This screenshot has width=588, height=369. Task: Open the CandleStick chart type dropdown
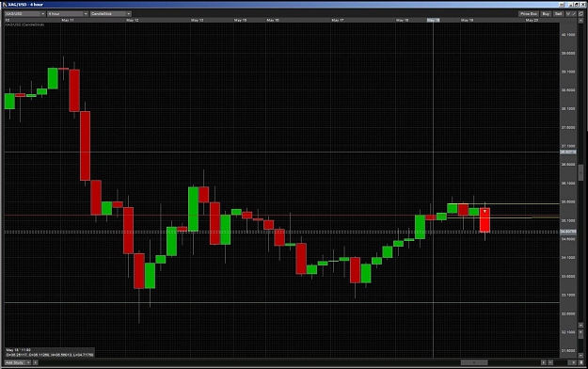(110, 14)
